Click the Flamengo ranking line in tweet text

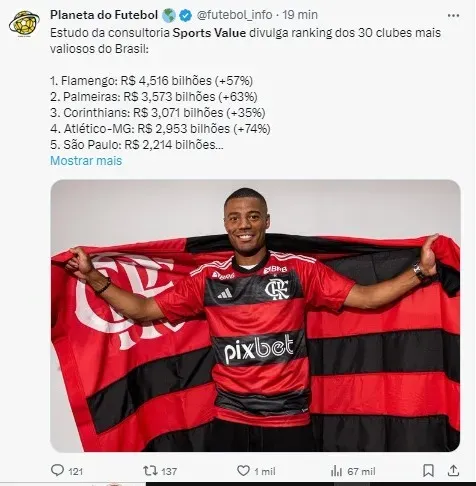tap(151, 81)
